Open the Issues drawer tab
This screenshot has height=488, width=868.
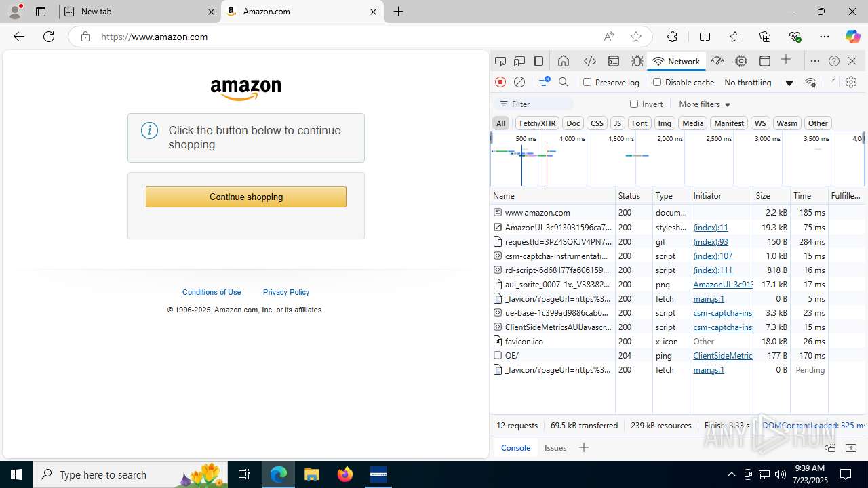click(555, 447)
